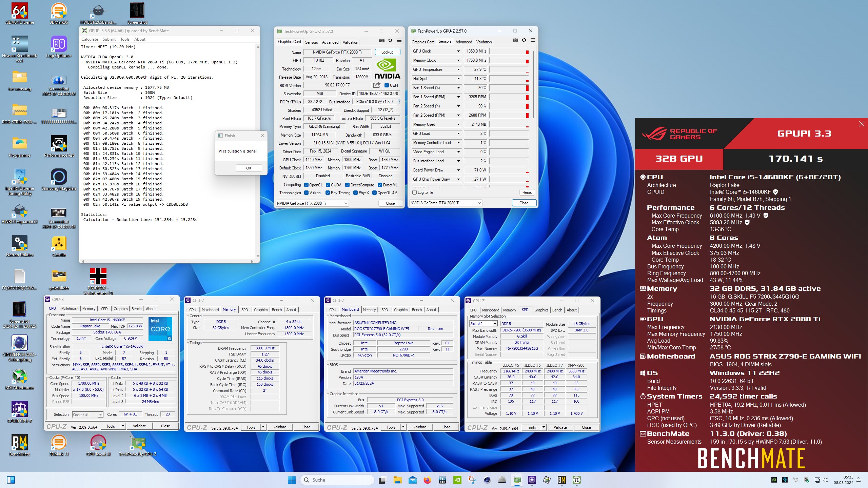Open GPU selector dropdown in Sensors window
Screen dimensions: 868x488
[x=446, y=203]
